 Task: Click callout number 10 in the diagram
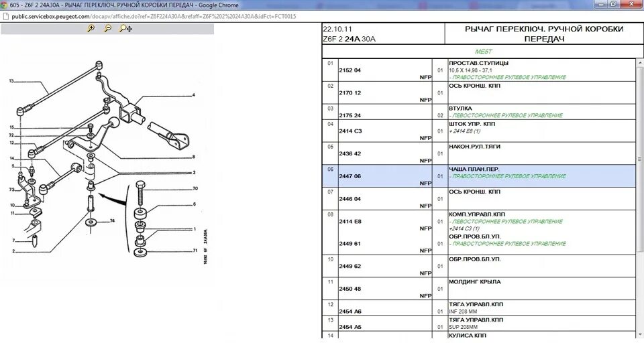click(12, 205)
